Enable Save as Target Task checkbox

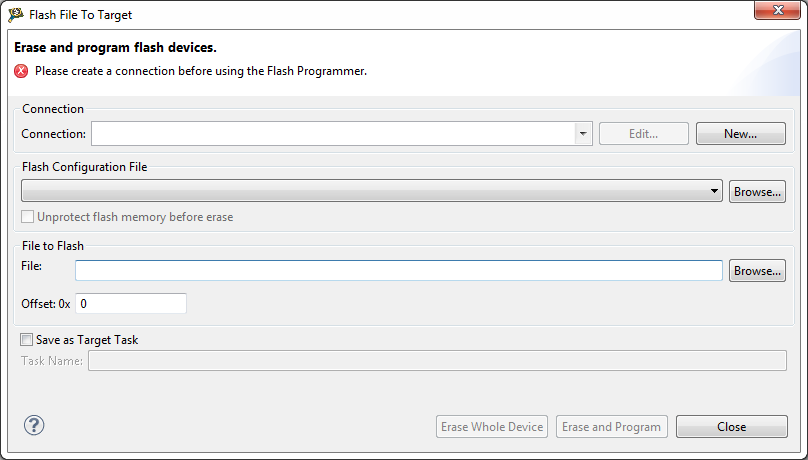[x=26, y=340]
